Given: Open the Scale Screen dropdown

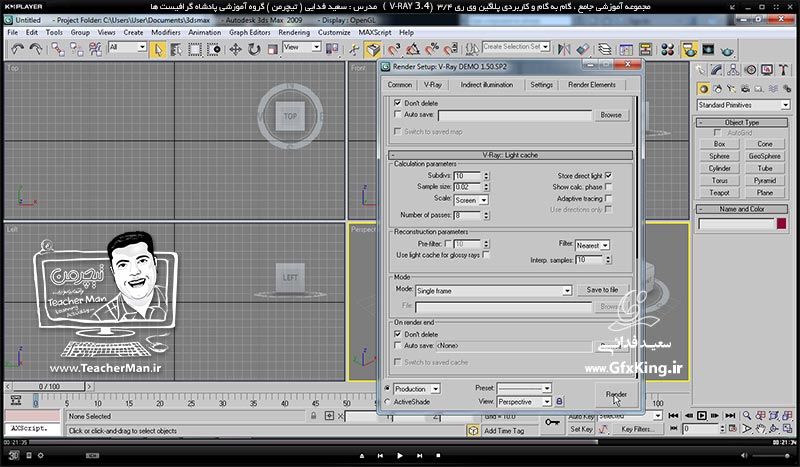Looking at the screenshot, I should click(x=471, y=200).
